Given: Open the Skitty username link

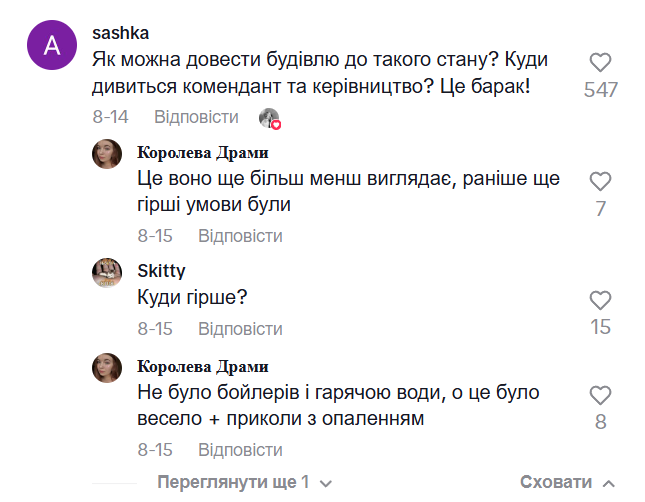Looking at the screenshot, I should point(160,270).
